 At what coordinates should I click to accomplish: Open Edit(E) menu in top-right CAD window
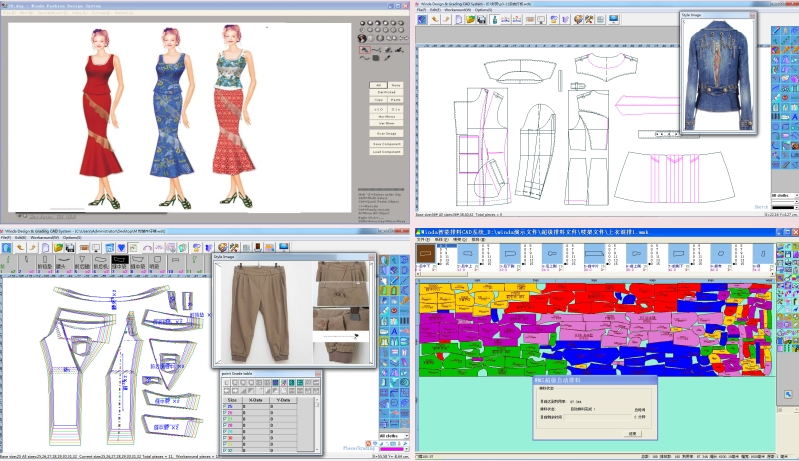coord(435,10)
